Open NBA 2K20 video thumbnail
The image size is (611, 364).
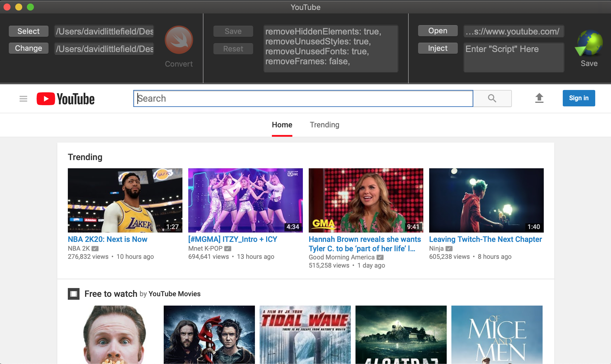(x=125, y=200)
